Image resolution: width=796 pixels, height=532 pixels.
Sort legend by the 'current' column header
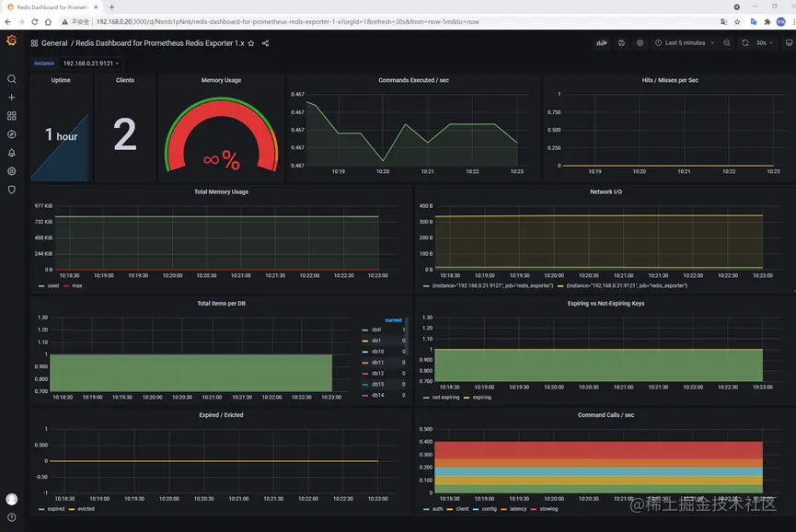394,319
